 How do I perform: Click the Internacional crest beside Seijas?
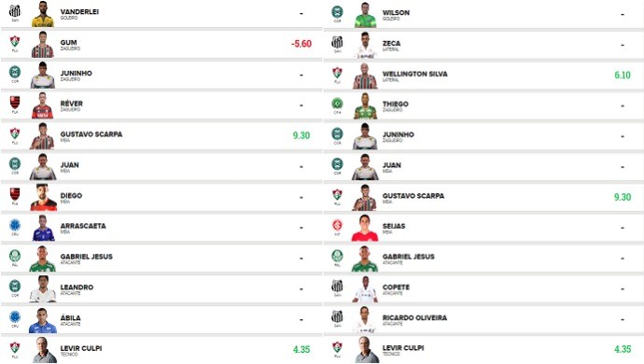pos(337,225)
